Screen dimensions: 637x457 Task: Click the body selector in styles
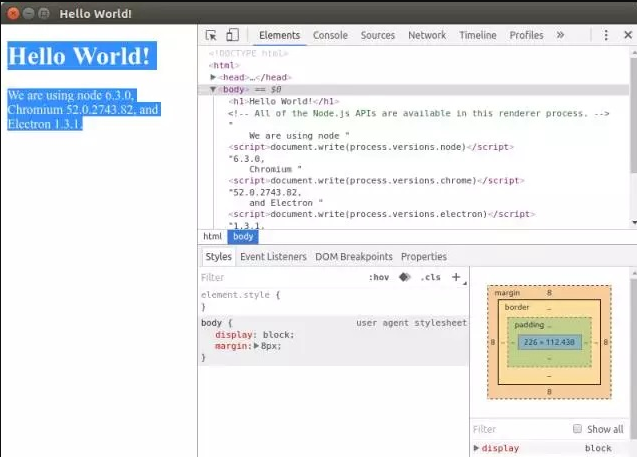pos(211,323)
